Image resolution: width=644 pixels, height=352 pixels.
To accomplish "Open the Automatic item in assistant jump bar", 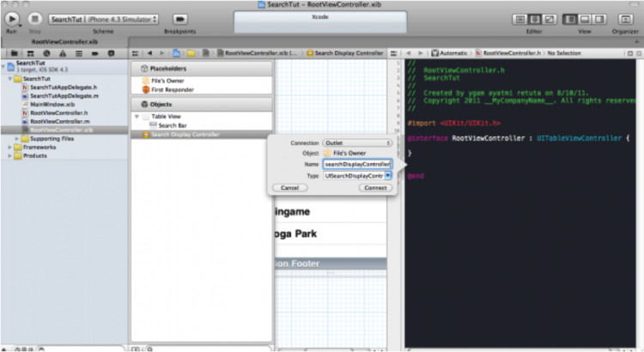I will [x=451, y=53].
